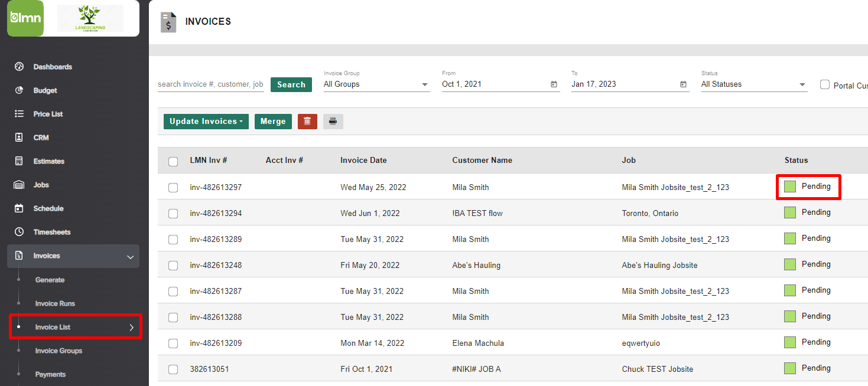Open the Status filter dropdown
Image resolution: width=868 pixels, height=386 pixels.
click(x=754, y=84)
